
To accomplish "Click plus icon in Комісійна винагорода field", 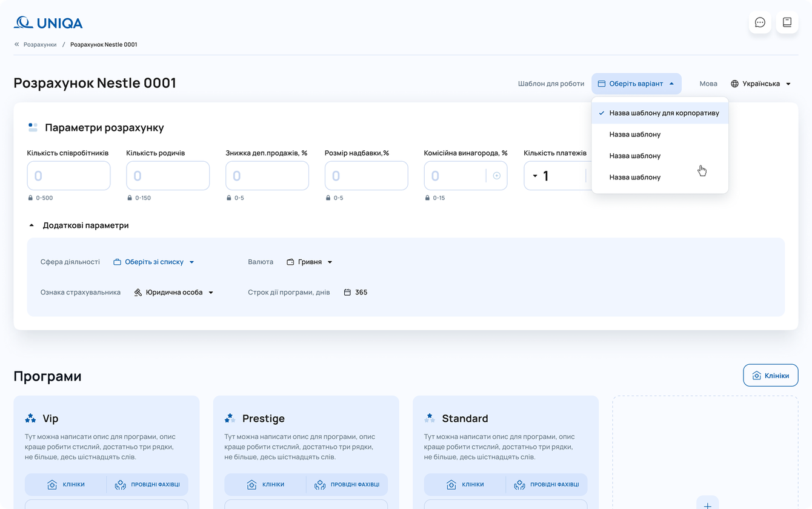I will tap(497, 176).
